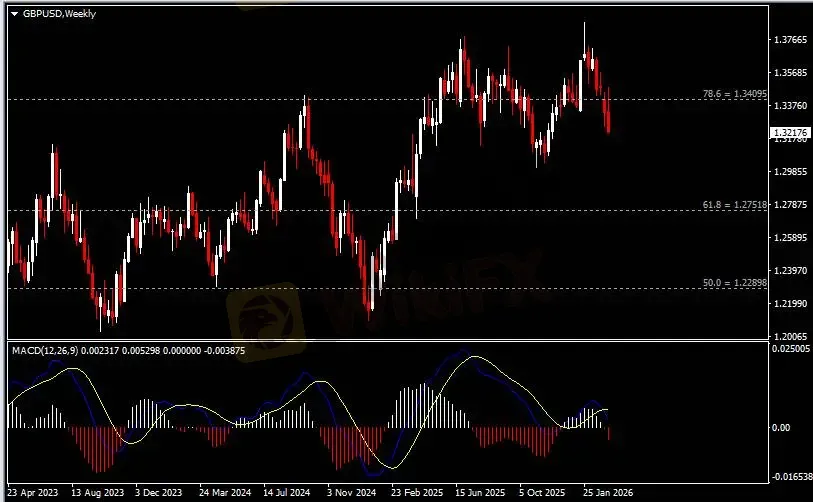813x502 pixels.
Task: Click price scale value 1.21990
Action: (790, 303)
